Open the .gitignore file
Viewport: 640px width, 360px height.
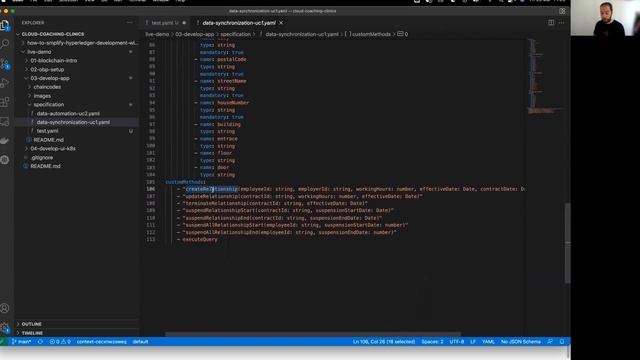pyautogui.click(x=42, y=158)
